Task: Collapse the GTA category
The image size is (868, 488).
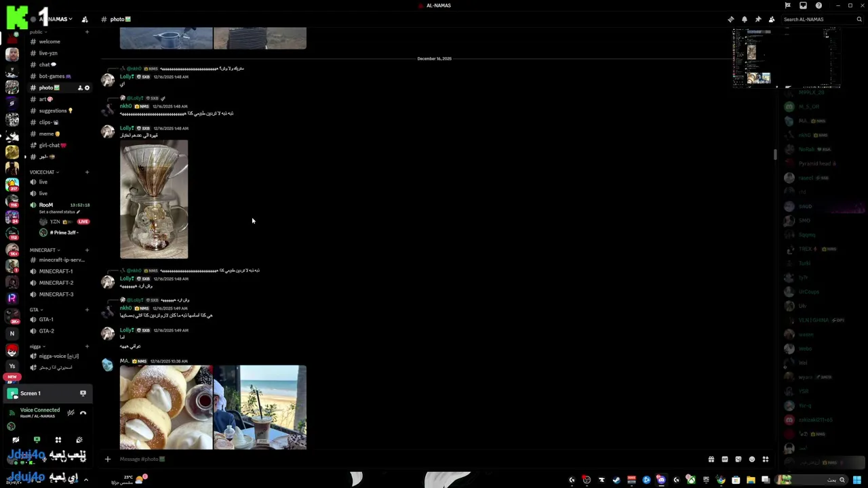Action: pyautogui.click(x=36, y=310)
